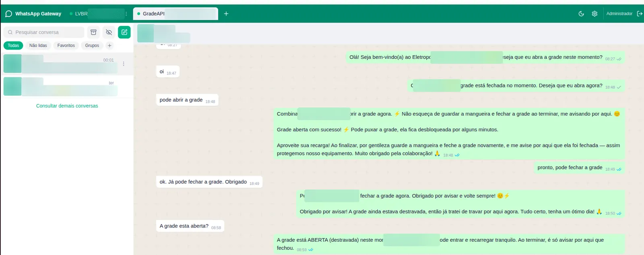Viewport: 644px width, 255px height.
Task: Click Consultar demais conversas link
Action: [67, 106]
